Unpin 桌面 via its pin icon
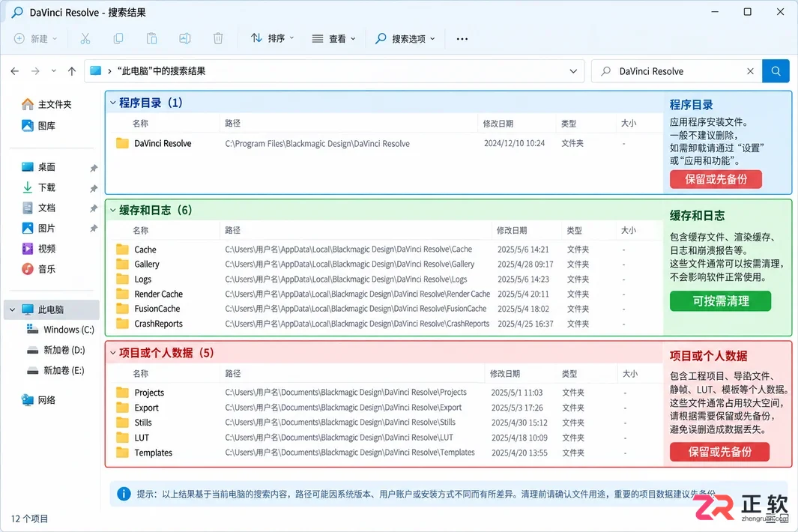The height and width of the screenshot is (532, 798). click(x=94, y=168)
